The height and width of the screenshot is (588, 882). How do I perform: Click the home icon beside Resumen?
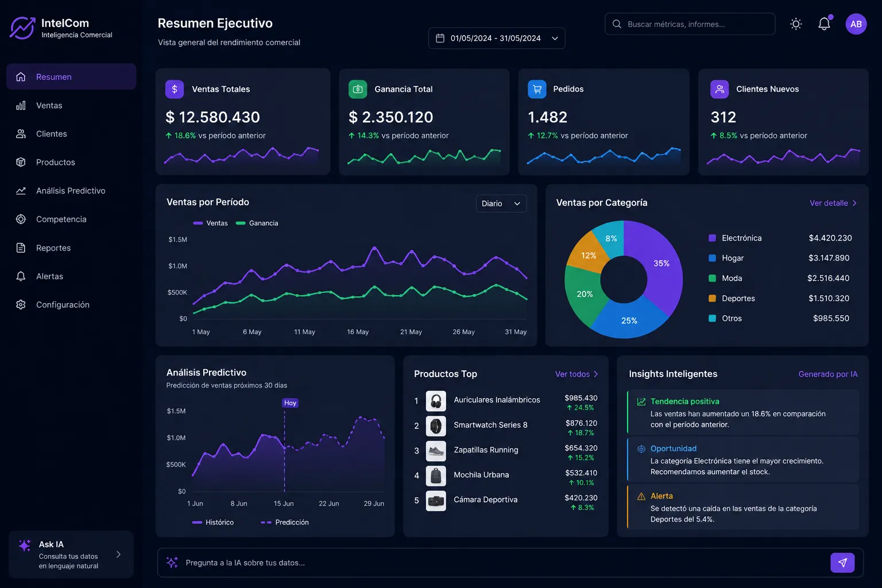tap(21, 77)
